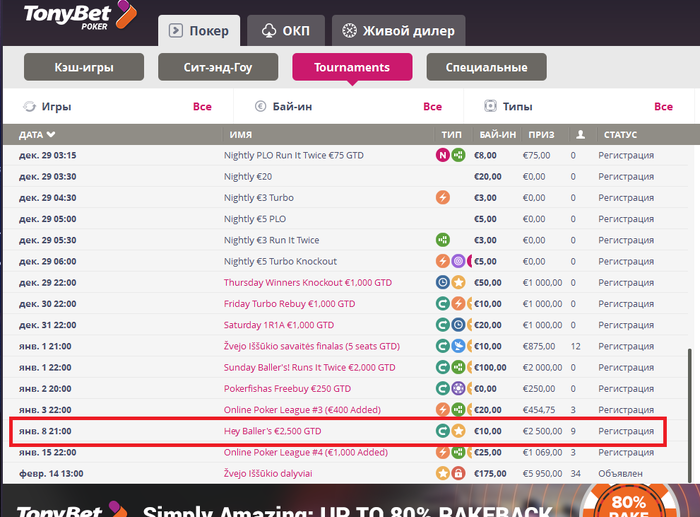Viewport: 700px width, 517px height.
Task: Open Žvejo Iššūkio dalyviai tournament
Action: 268,474
